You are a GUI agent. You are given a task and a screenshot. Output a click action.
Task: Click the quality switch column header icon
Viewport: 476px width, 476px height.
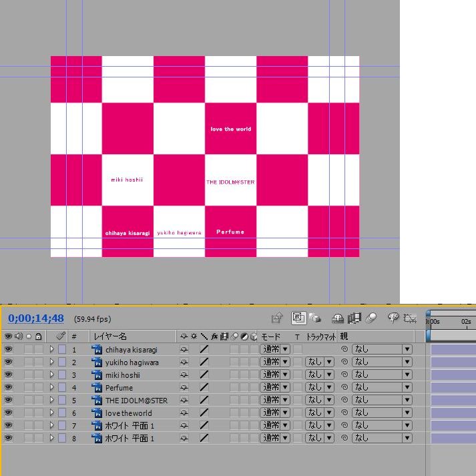coord(204,336)
